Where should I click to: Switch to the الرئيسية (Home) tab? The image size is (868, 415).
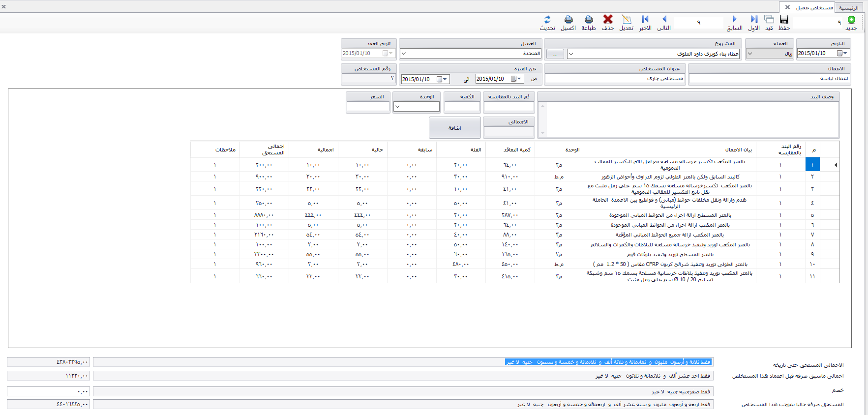[x=848, y=8]
